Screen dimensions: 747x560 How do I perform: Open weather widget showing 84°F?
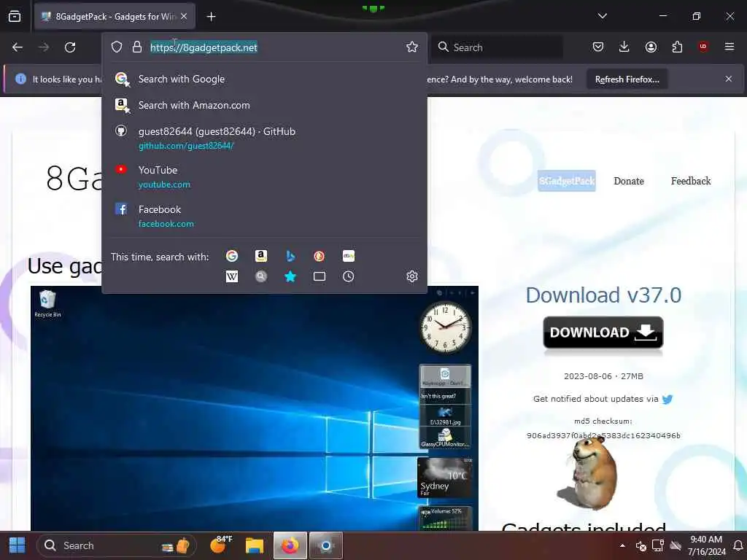point(221,545)
